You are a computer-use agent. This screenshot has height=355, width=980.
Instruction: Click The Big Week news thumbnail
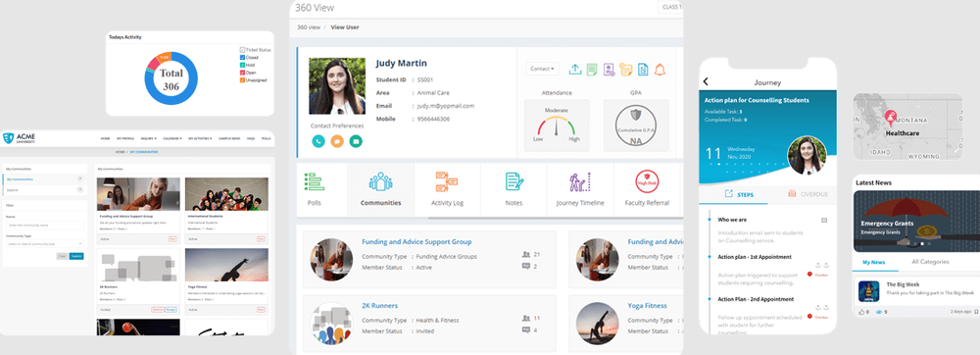tap(868, 291)
